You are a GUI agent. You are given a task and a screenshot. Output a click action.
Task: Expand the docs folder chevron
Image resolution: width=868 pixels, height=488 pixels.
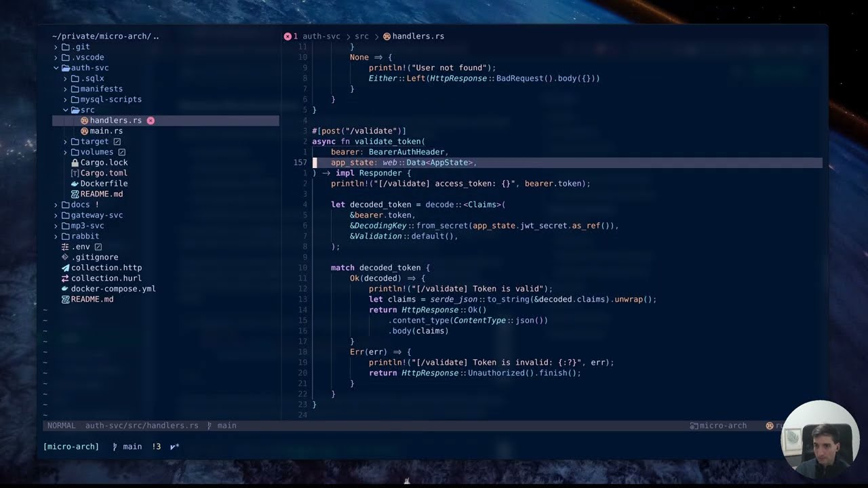pos(56,205)
